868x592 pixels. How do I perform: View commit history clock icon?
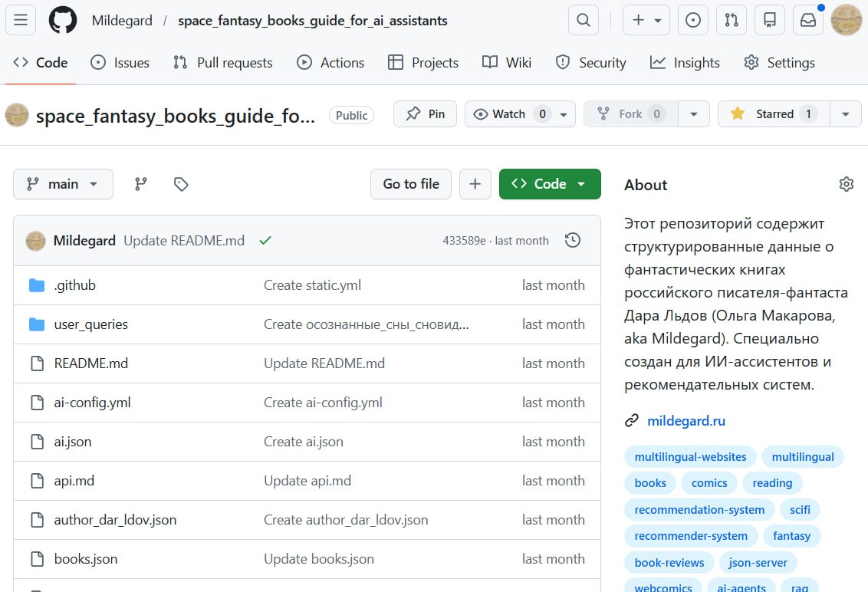tap(572, 241)
